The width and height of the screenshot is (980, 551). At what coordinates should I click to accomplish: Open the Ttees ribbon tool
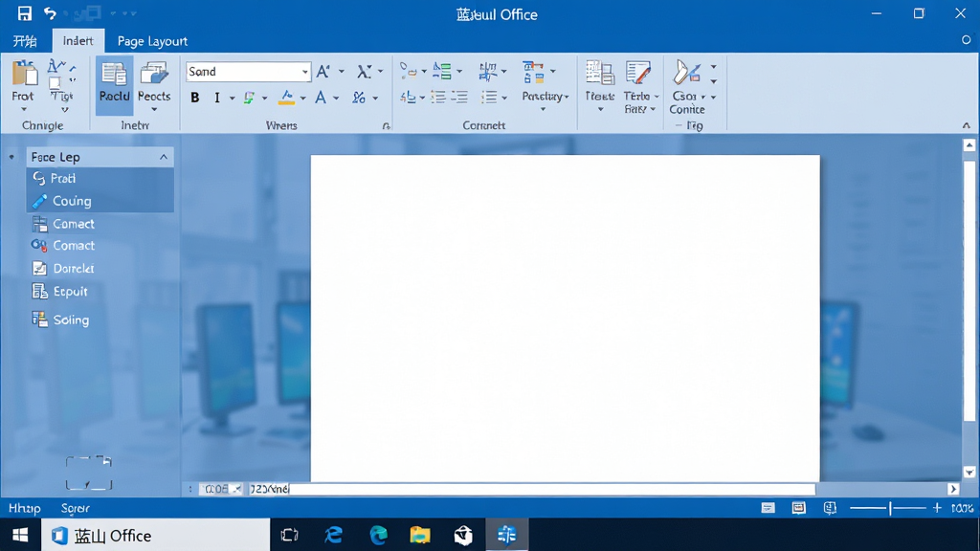pyautogui.click(x=599, y=86)
